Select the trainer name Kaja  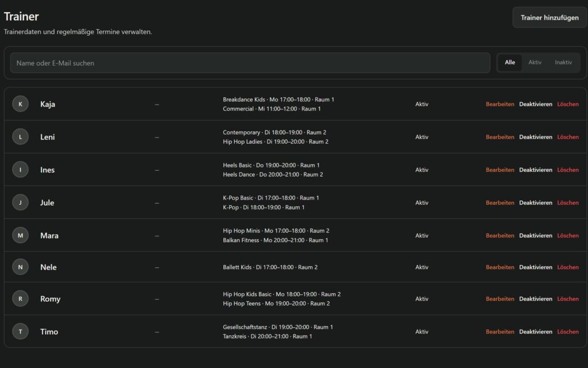point(48,104)
